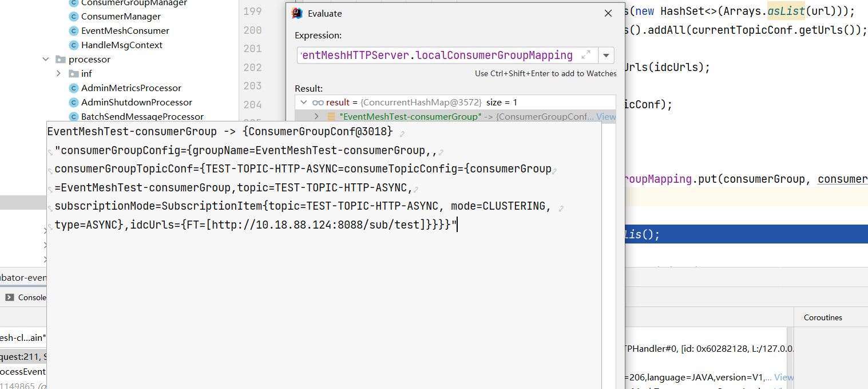Click the code "Urls(idcUrls);" on line 202

(667, 67)
